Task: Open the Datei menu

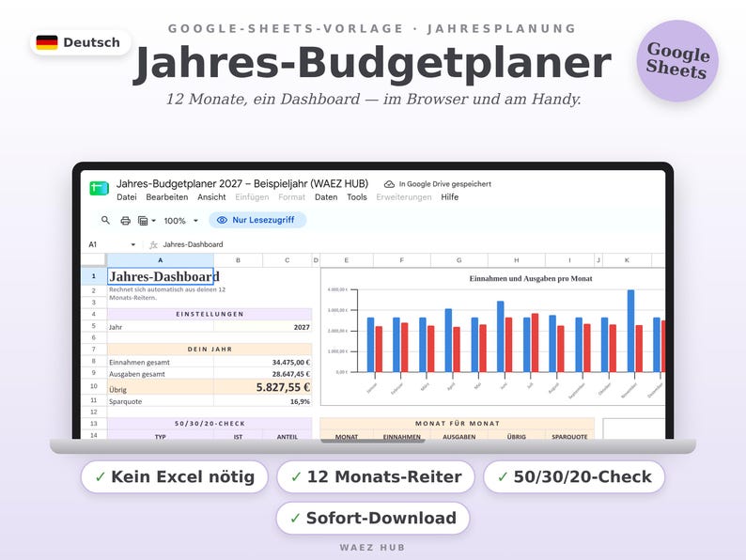Action: pos(127,197)
